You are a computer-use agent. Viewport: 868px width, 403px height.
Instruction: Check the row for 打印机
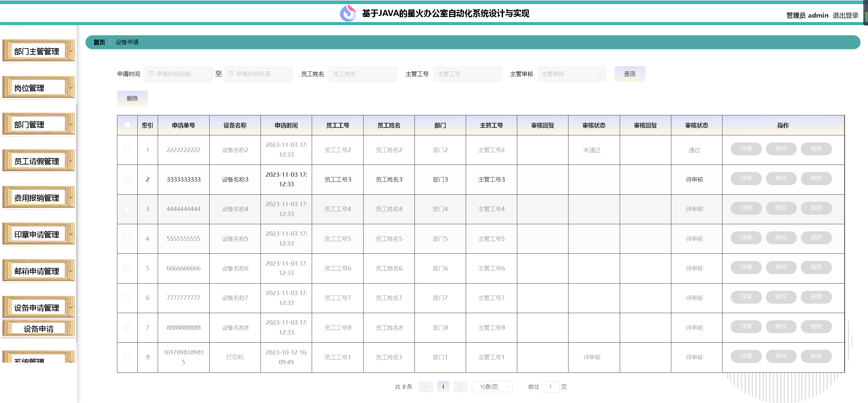click(x=127, y=357)
